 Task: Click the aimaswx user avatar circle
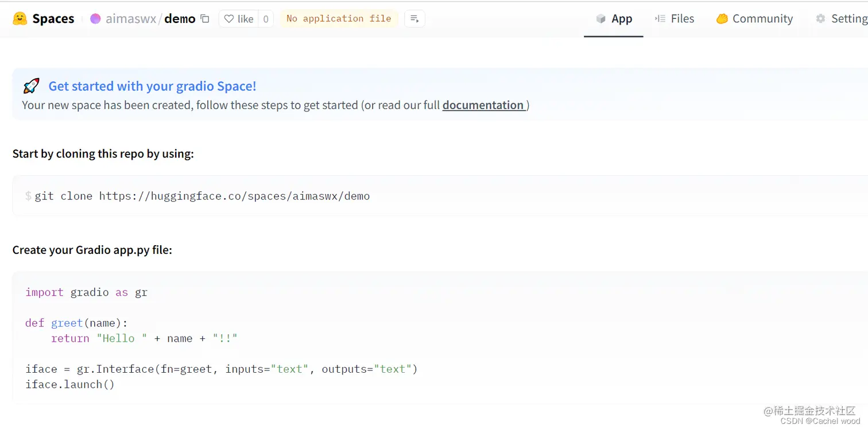click(x=96, y=19)
